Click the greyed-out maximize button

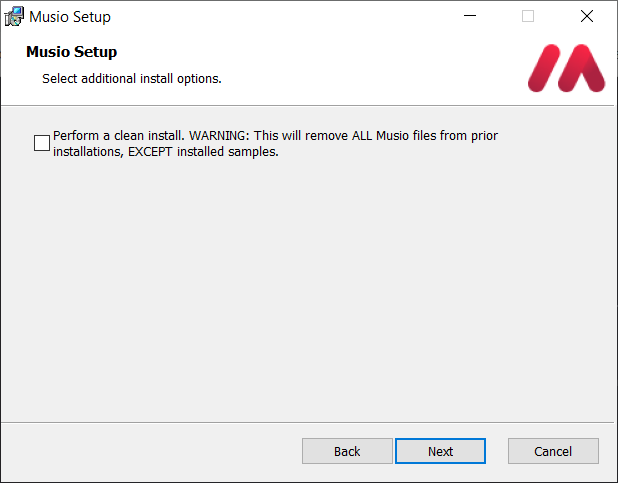point(528,16)
